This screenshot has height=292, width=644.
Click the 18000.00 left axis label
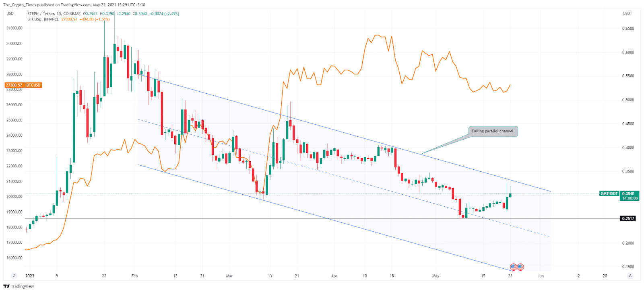pos(14,227)
